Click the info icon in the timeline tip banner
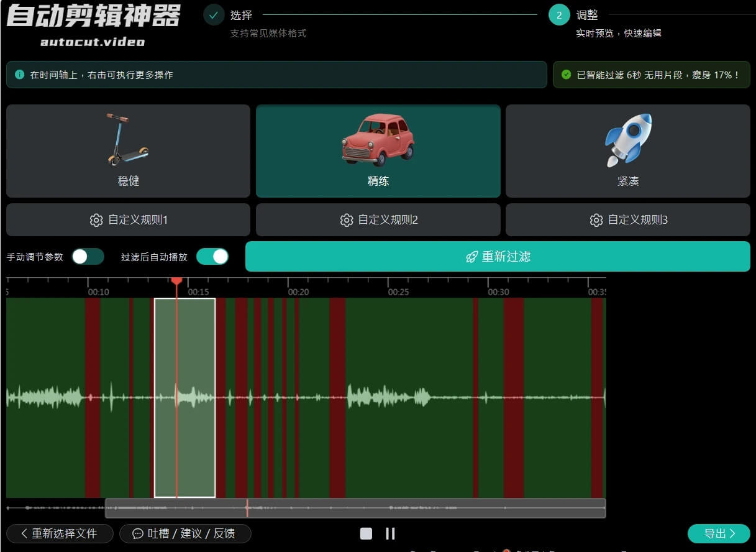 click(x=19, y=75)
